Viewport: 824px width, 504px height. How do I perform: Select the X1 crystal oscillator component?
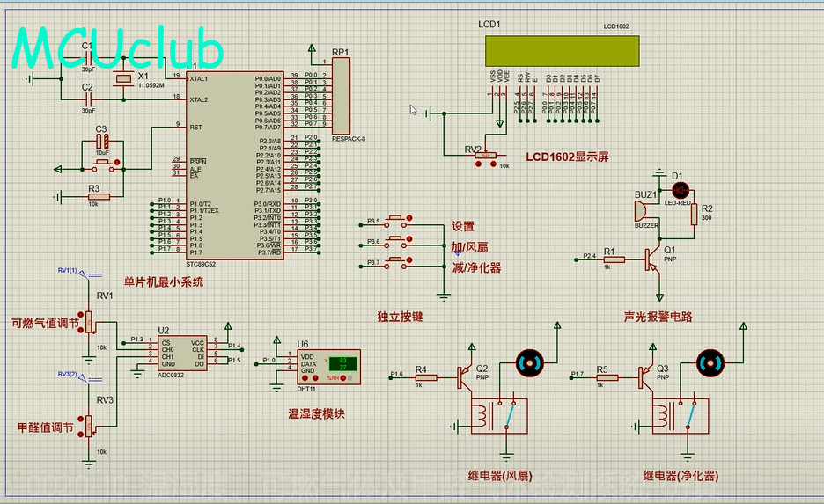click(x=123, y=79)
